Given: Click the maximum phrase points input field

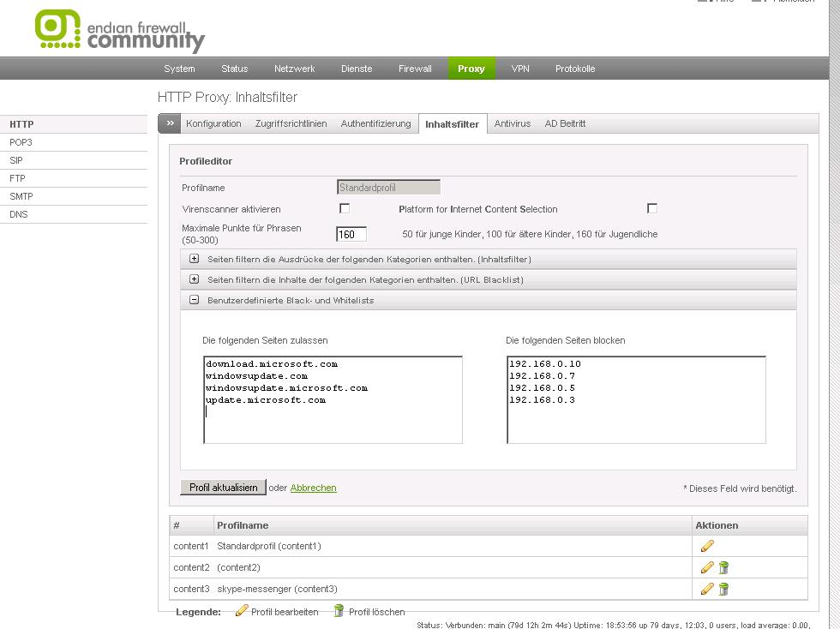Looking at the screenshot, I should point(351,234).
